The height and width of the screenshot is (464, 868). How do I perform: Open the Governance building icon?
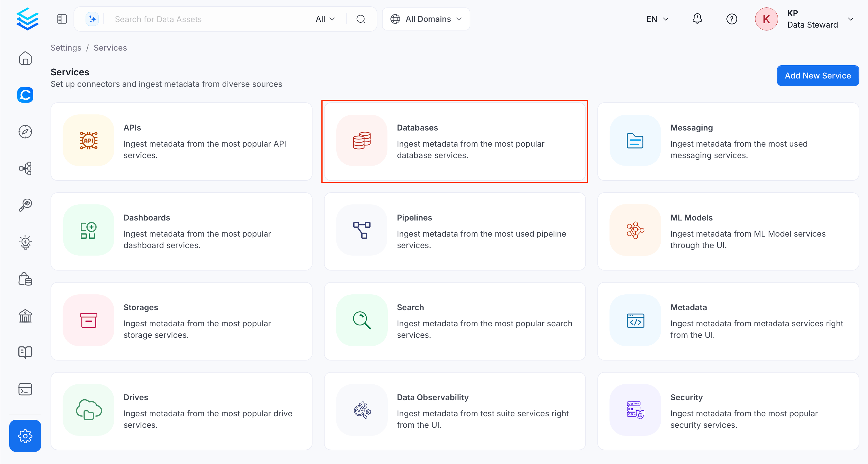pos(25,316)
